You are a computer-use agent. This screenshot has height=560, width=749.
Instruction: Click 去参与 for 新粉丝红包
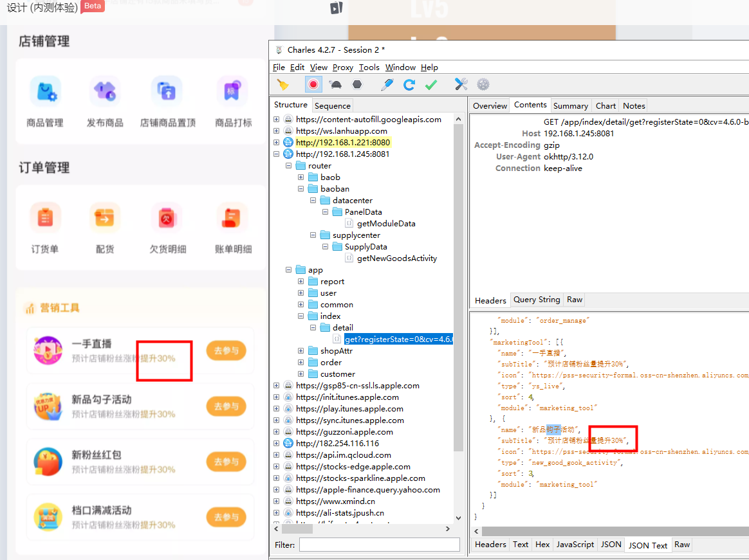point(226,462)
